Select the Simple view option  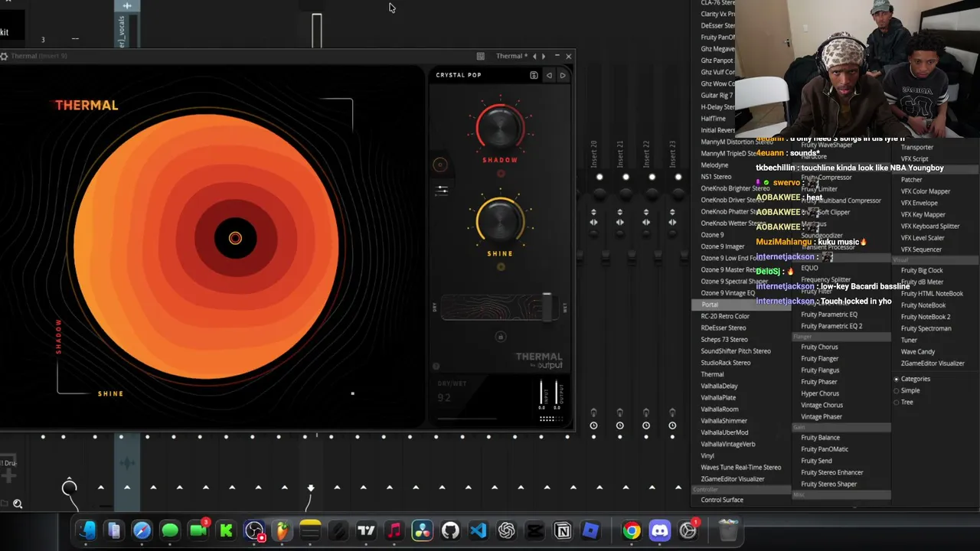coord(907,390)
